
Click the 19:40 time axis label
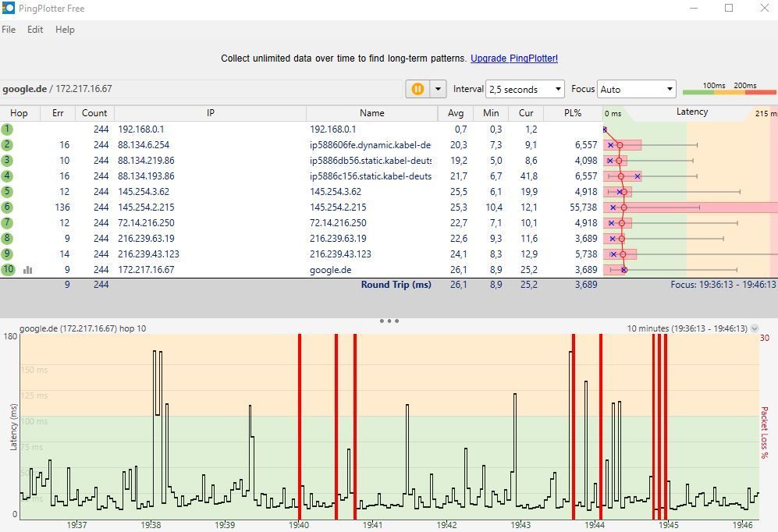point(299,524)
